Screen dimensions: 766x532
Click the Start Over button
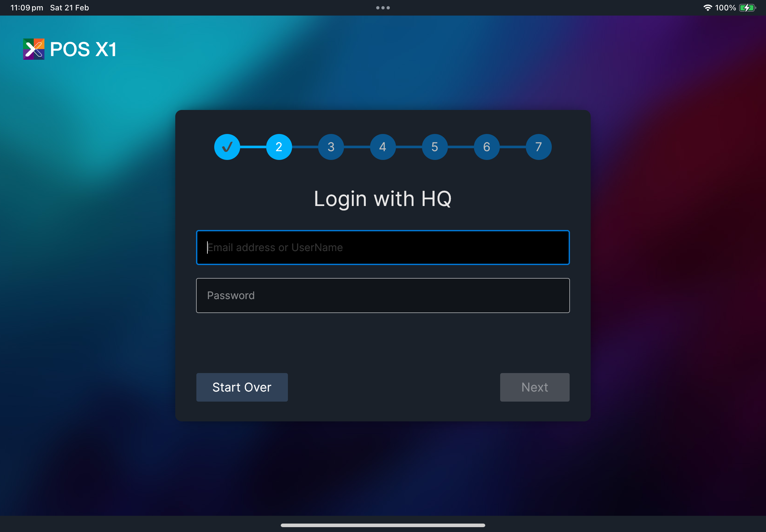(x=241, y=387)
